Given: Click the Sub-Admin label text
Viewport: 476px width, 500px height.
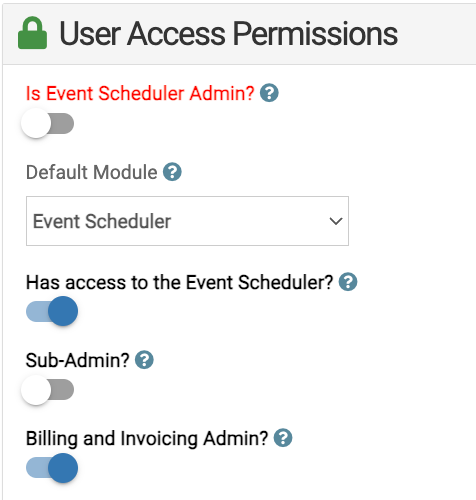Looking at the screenshot, I should [x=78, y=360].
